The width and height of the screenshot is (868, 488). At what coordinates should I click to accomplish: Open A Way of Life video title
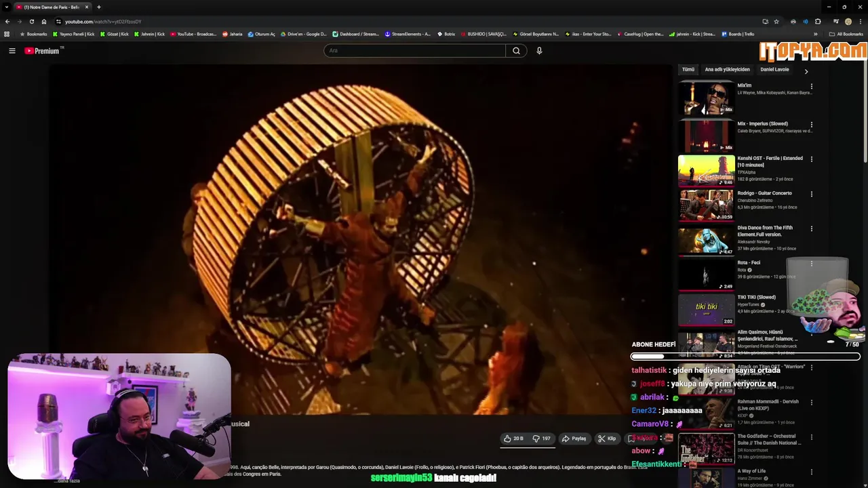(751, 471)
